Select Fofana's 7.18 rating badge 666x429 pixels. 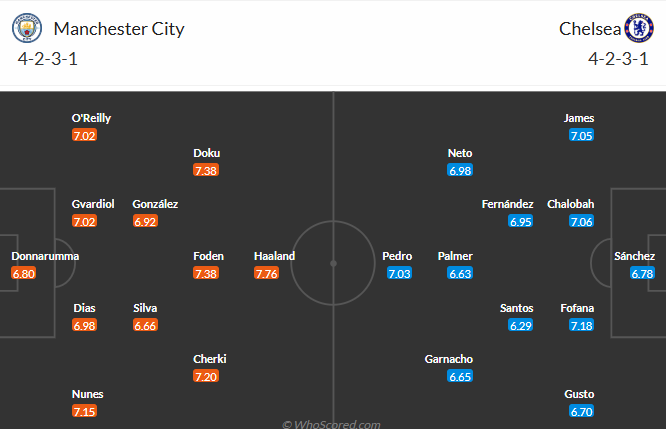pyautogui.click(x=580, y=325)
